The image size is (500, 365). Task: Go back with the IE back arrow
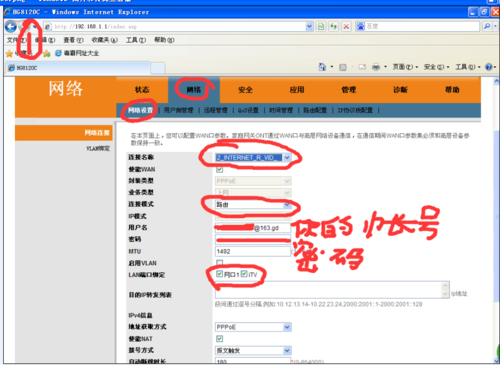11,27
